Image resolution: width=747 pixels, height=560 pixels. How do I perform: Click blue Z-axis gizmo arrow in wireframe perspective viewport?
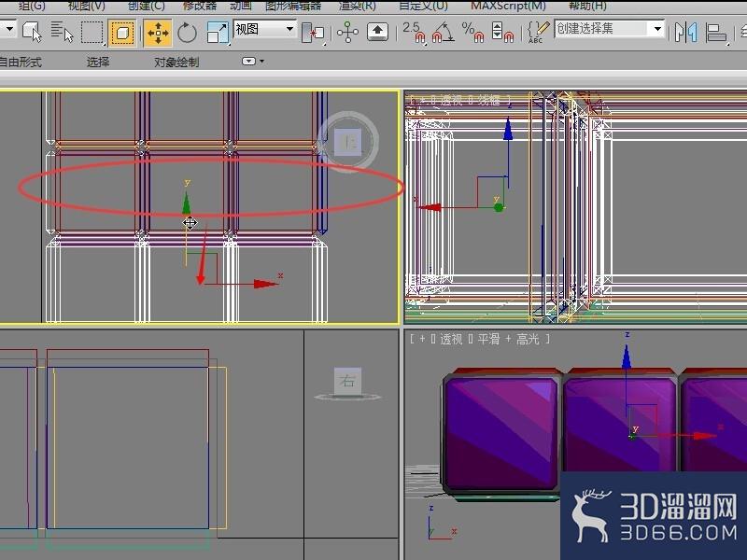508,129
